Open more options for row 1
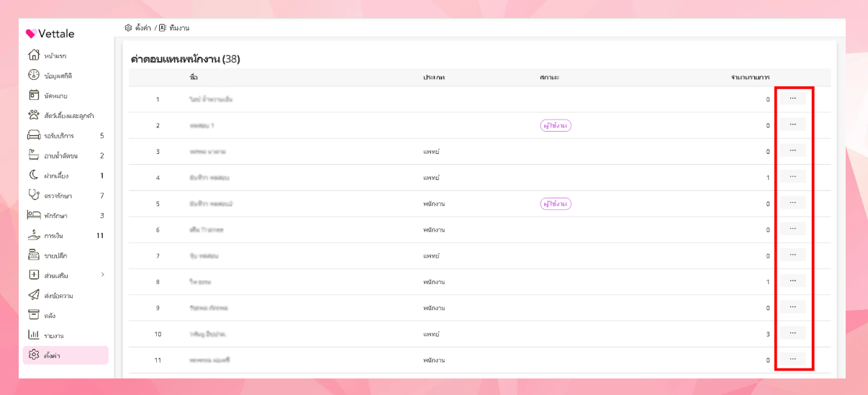This screenshot has width=868, height=395. [x=792, y=98]
